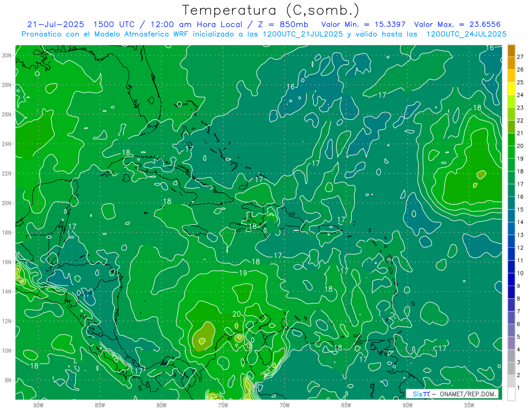The image size is (532, 411).
Task: Select the "21-Jul-2025" date text
Action: pos(55,24)
